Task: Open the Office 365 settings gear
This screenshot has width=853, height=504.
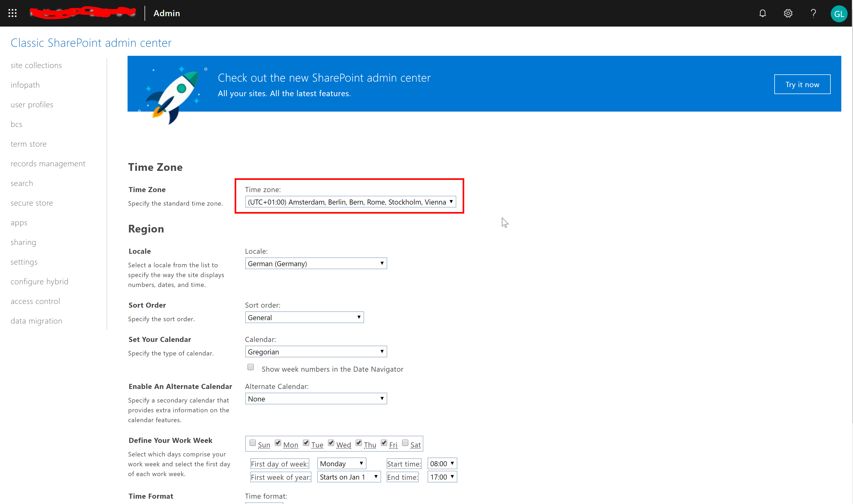Action: 788,13
